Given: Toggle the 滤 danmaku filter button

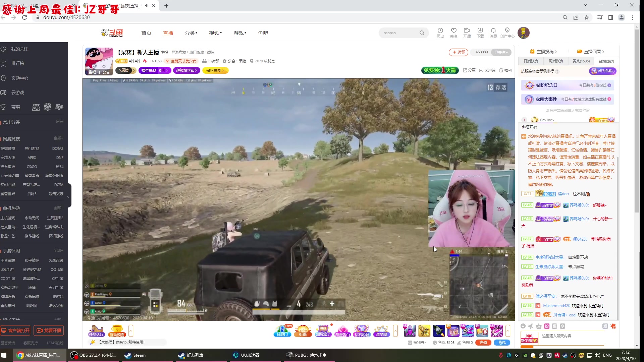Looking at the screenshot, I should [605, 326].
